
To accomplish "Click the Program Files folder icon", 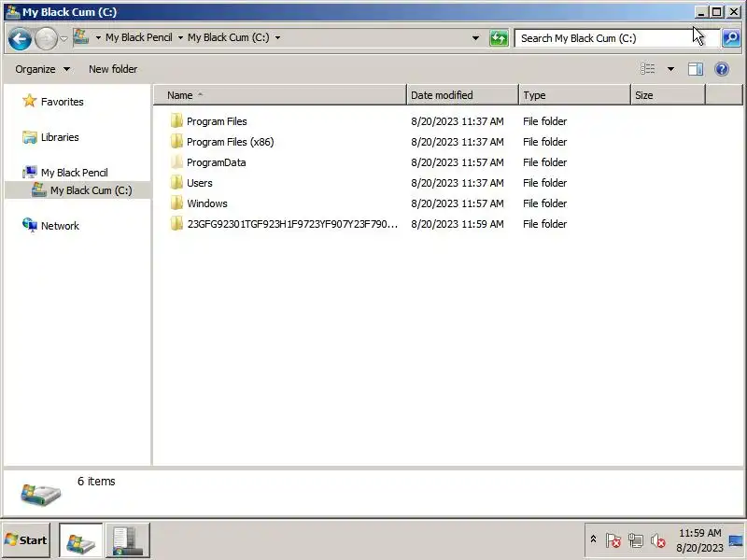I will coord(176,121).
